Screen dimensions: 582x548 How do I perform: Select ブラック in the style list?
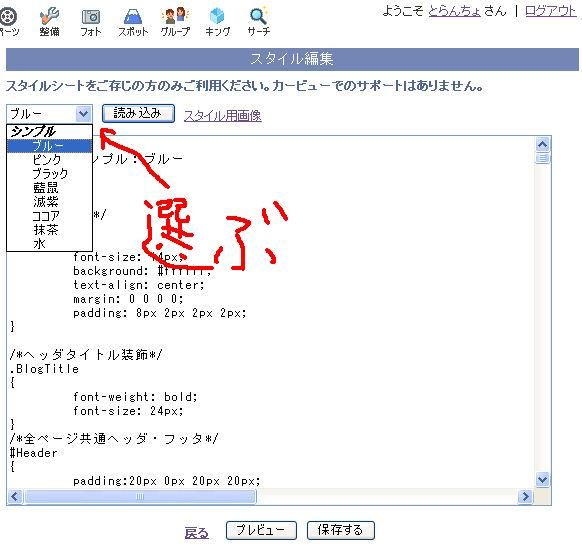(49, 174)
